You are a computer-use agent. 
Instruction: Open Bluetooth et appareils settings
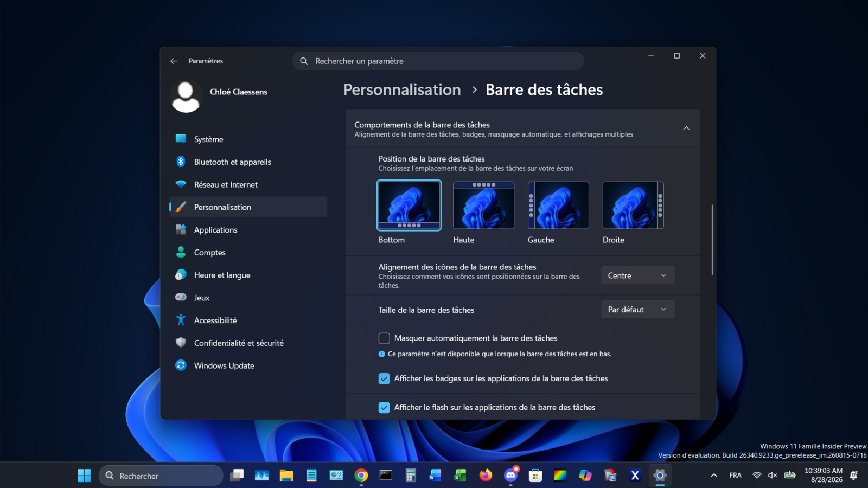[x=248, y=162]
